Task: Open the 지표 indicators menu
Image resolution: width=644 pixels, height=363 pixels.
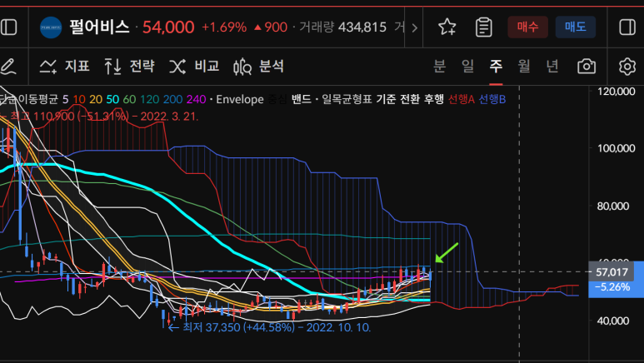Action: (x=64, y=66)
